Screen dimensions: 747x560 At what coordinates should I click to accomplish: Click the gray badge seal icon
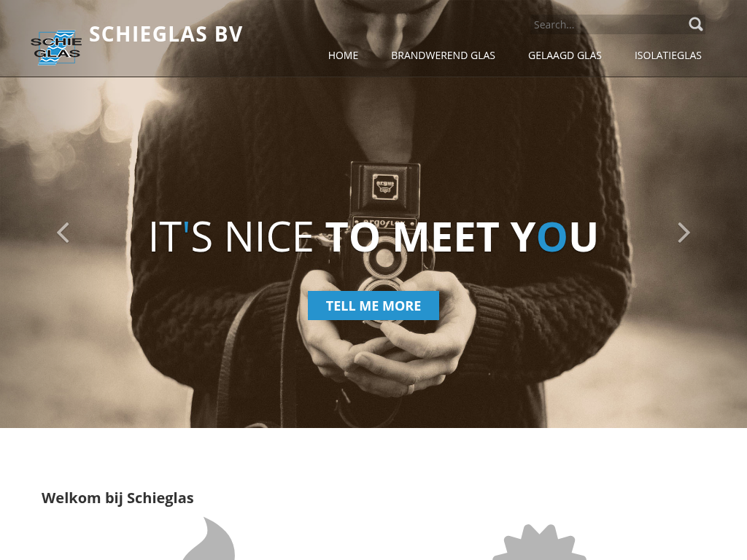(539, 542)
